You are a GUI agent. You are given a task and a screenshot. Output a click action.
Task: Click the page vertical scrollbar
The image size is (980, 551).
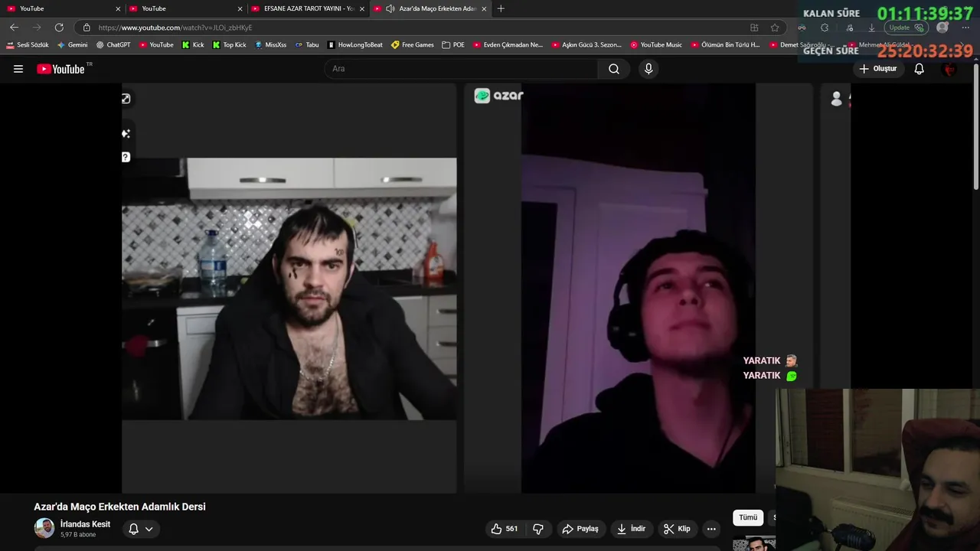(x=975, y=126)
